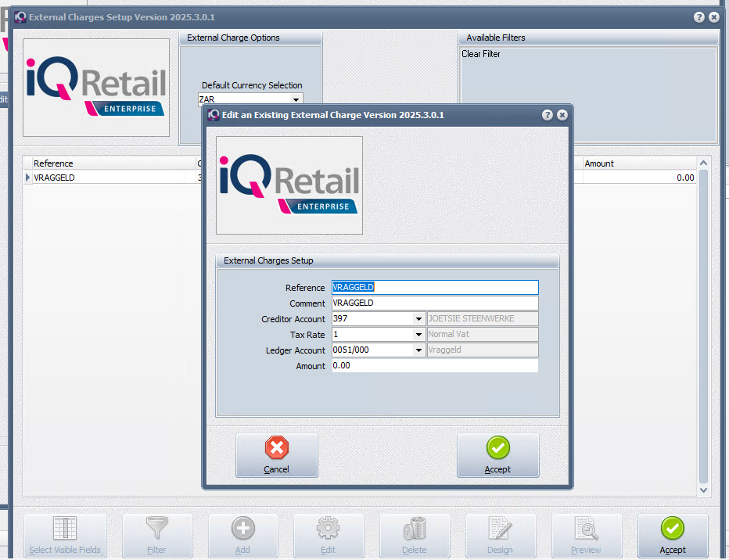729x560 pixels.
Task: Close the External Charges Setup window
Action: [x=713, y=17]
